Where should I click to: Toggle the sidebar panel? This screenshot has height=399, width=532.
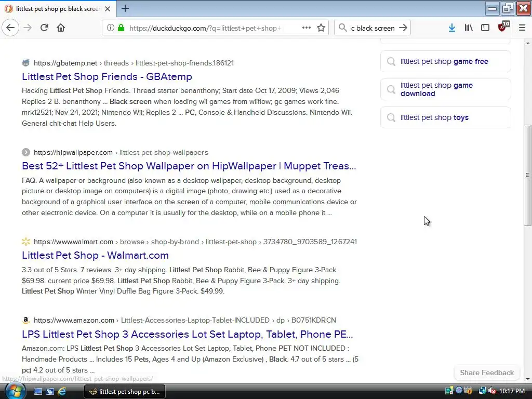[x=485, y=28]
